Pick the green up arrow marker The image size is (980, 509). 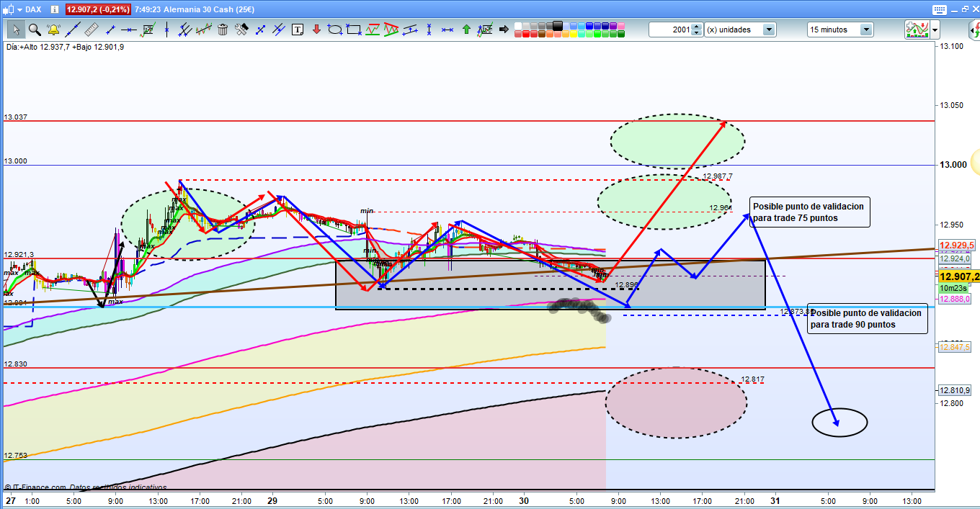(x=466, y=30)
